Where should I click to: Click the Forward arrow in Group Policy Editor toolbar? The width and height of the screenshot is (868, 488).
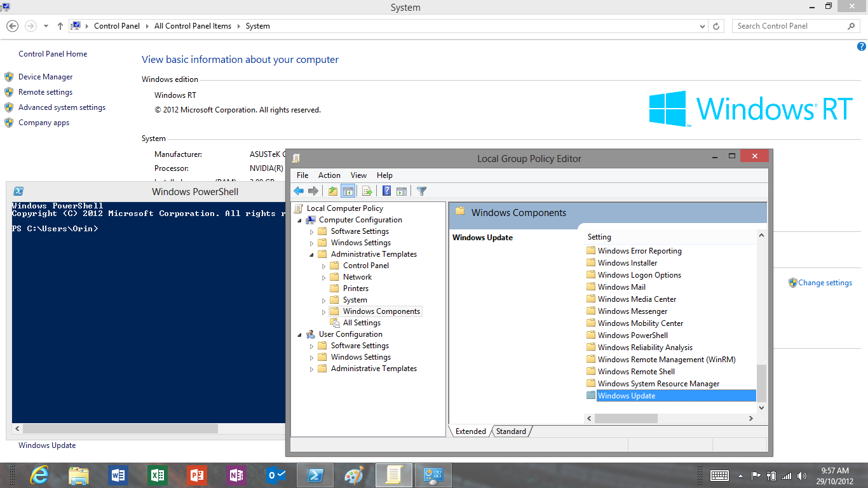(313, 191)
